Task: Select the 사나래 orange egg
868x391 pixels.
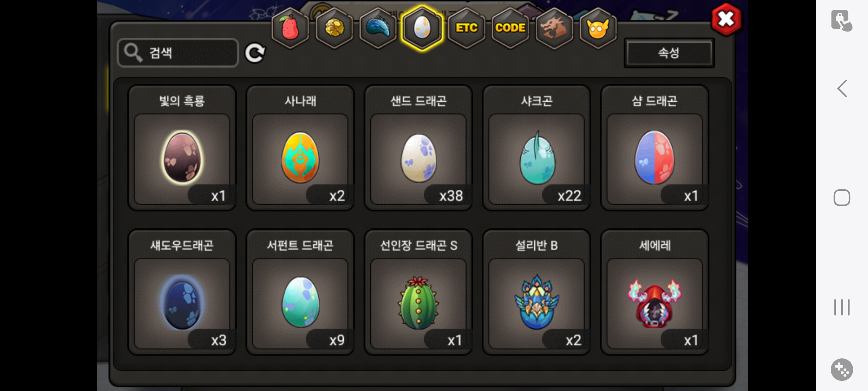Action: tap(300, 148)
